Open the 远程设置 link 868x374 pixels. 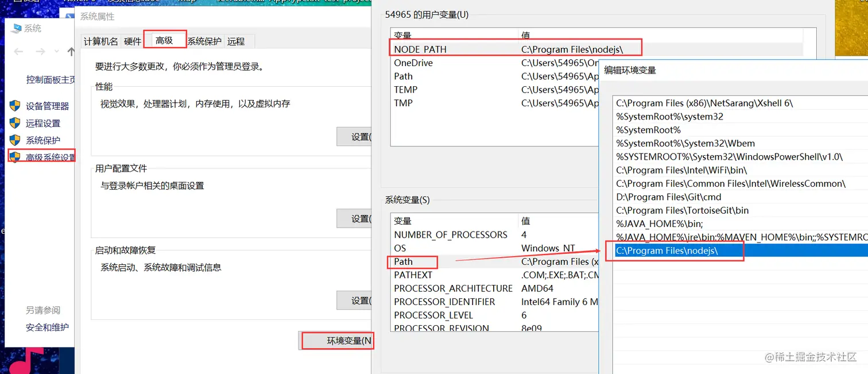pos(43,123)
